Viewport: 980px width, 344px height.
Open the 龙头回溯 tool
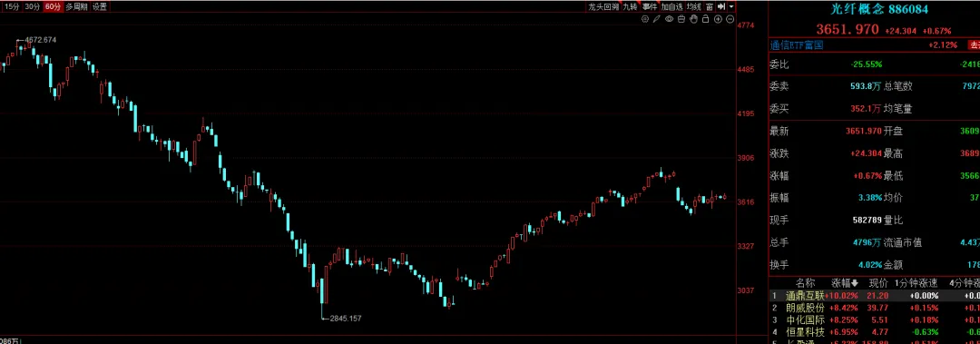603,7
